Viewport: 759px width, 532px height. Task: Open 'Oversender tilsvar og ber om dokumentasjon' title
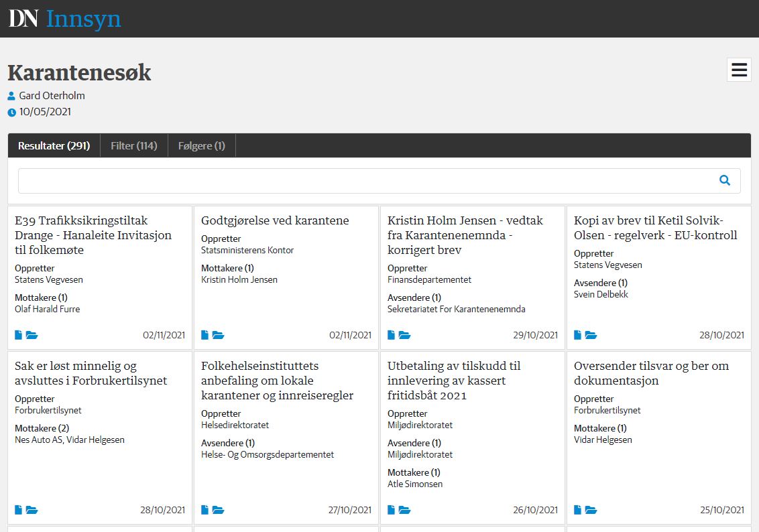[651, 373]
